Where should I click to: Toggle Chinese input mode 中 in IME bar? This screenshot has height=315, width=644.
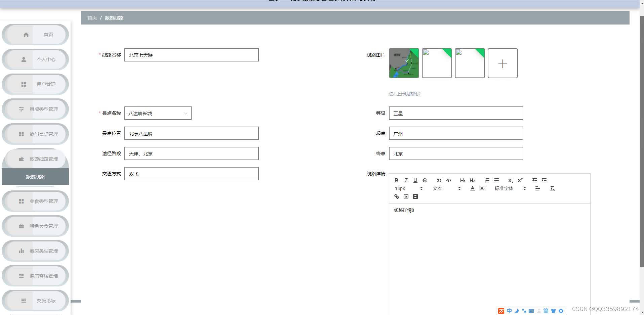(x=509, y=311)
